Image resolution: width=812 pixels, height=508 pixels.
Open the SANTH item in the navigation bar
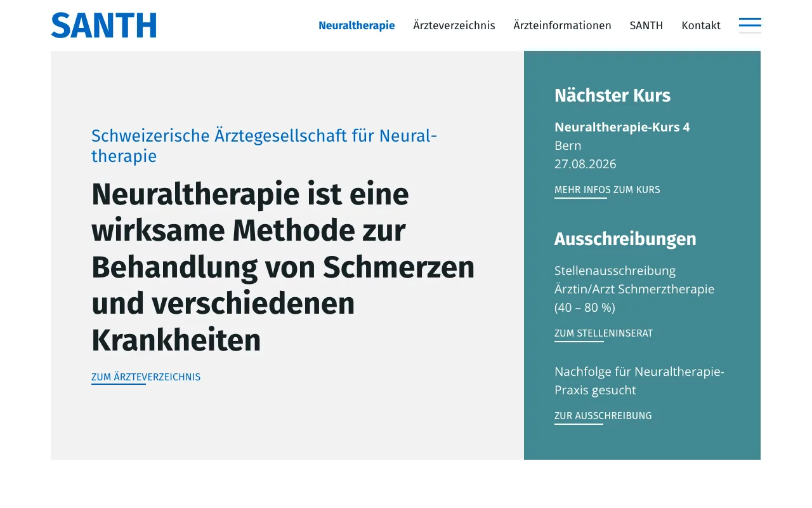[x=646, y=25]
